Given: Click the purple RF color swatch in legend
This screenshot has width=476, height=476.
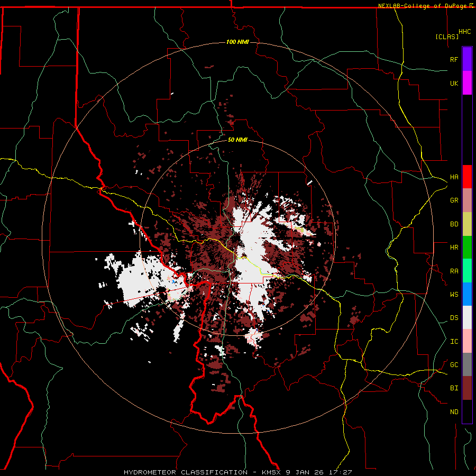Looking at the screenshot, I should 467,59.
